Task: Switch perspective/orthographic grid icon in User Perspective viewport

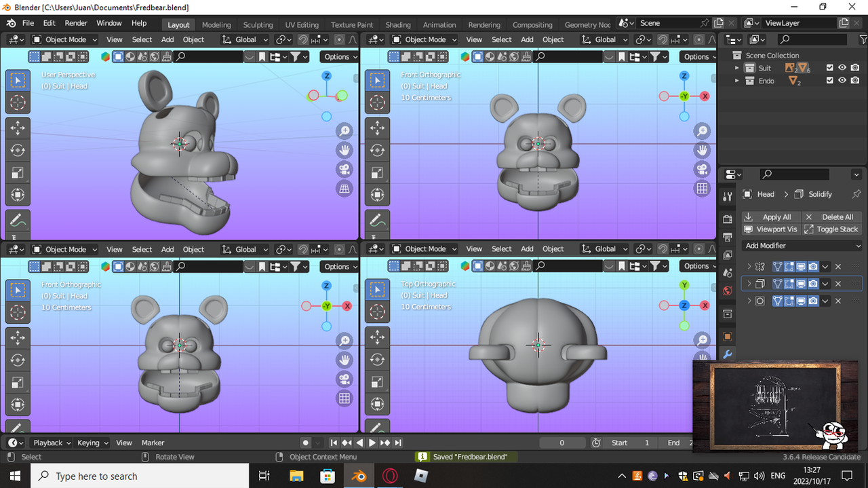Action: (344, 189)
